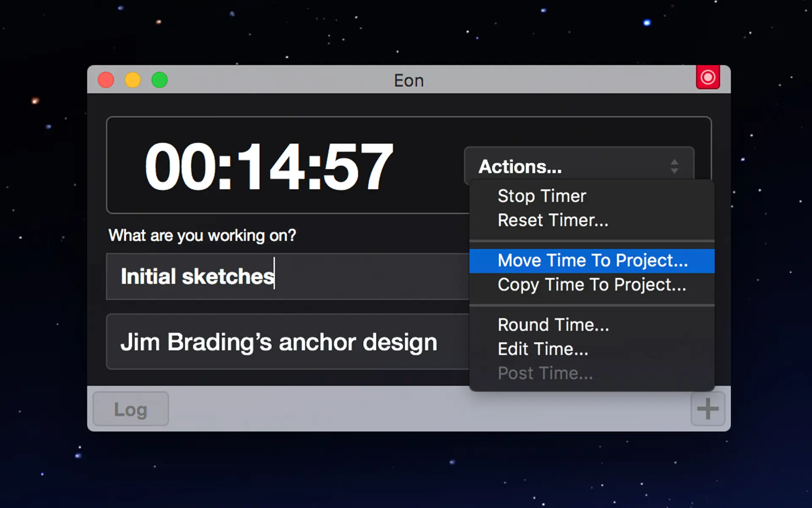The image size is (812, 508).
Task: Add a new timer with plus icon
Action: (x=708, y=409)
